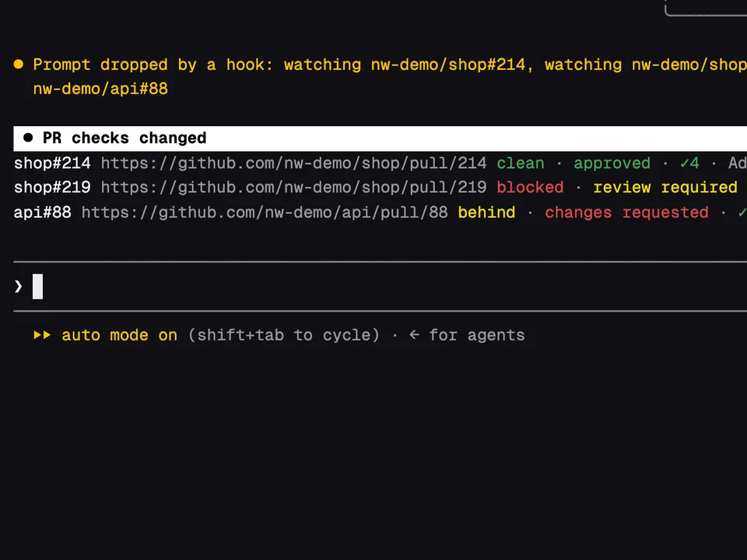The width and height of the screenshot is (747, 560).
Task: Click the yellow bullet before 'Prompt dropped'
Action: pos(19,65)
